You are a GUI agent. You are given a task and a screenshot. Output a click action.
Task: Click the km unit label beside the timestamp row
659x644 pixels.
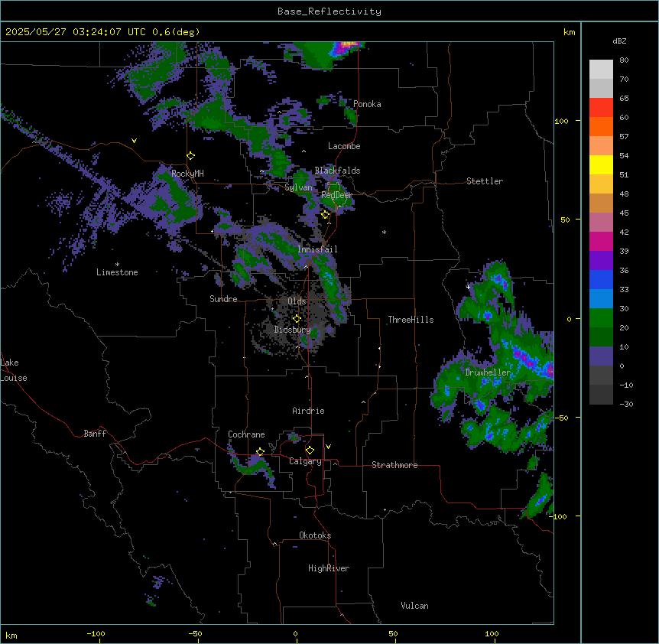(569, 32)
